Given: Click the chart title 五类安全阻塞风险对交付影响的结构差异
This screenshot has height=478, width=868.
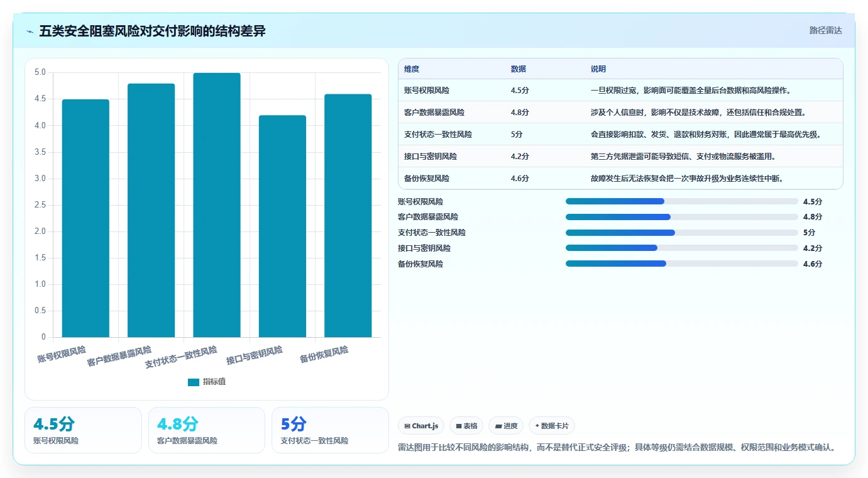Looking at the screenshot, I should [x=153, y=31].
